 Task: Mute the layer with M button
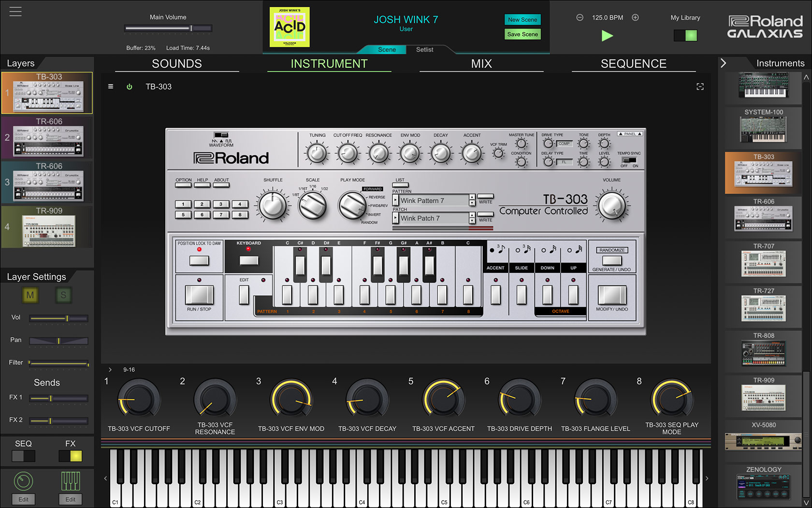coord(30,295)
